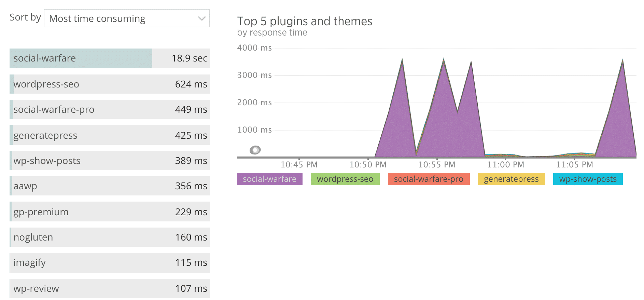Viewport: 644px width, 300px height.
Task: Click the tallest purple peak near 10:52 PM
Action: pyautogui.click(x=402, y=62)
